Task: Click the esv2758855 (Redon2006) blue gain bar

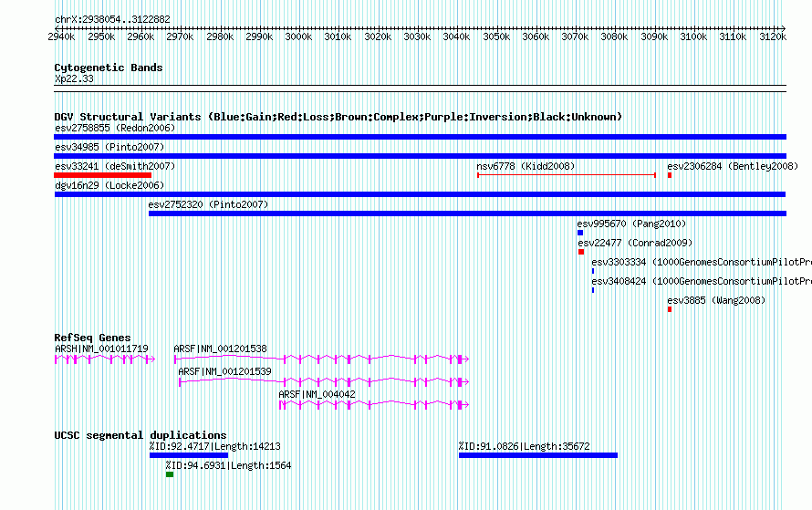Action: click(x=420, y=137)
